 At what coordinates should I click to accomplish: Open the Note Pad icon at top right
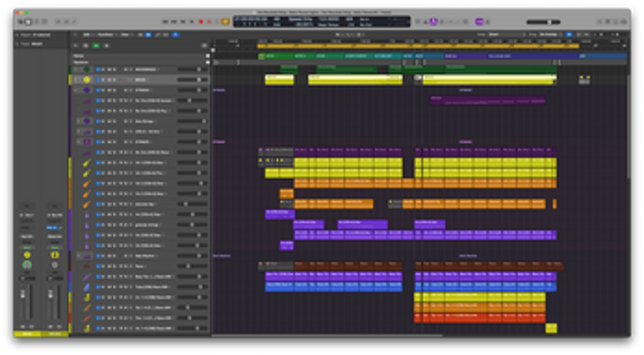[x=608, y=21]
